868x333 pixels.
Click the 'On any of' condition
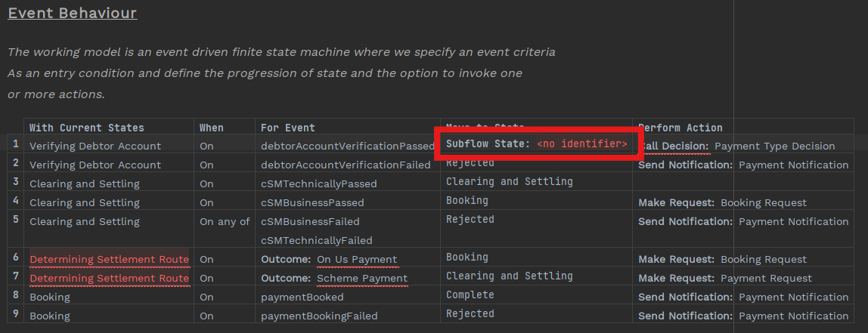[225, 221]
